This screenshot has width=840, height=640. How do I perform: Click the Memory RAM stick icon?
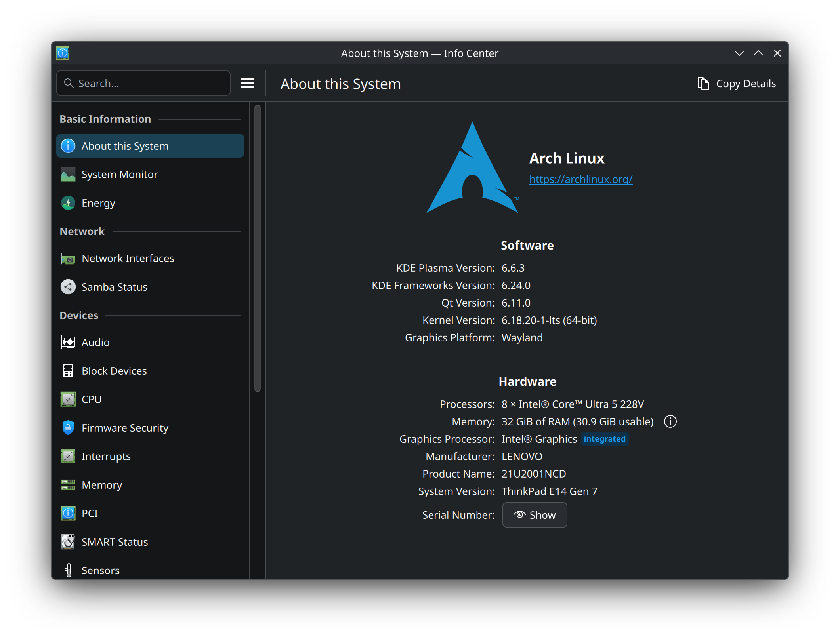pos(68,485)
